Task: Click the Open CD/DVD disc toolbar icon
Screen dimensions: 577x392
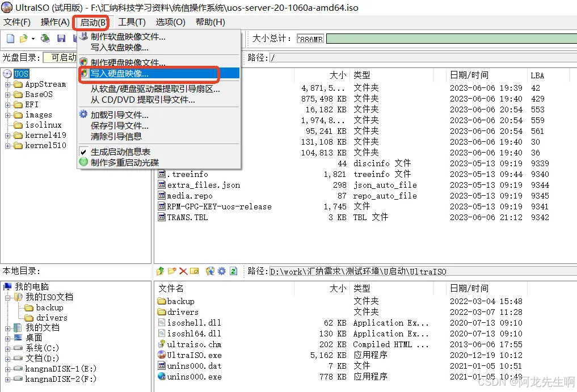Action: pyautogui.click(x=45, y=39)
